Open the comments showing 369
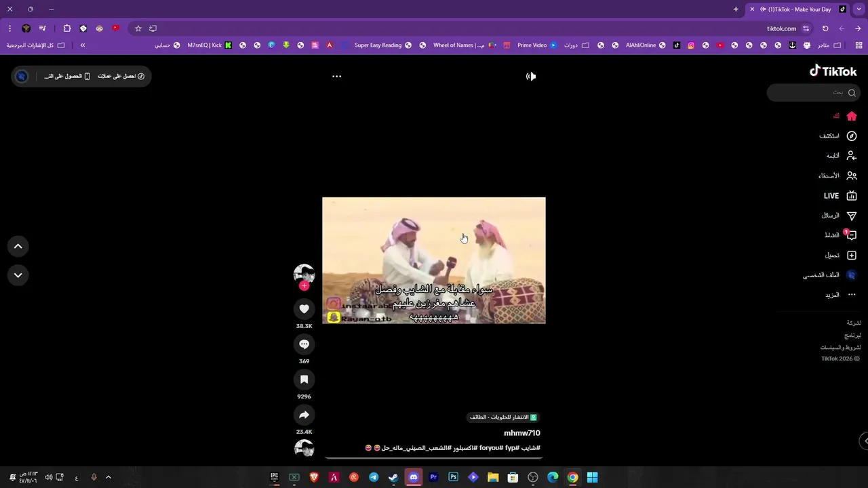The height and width of the screenshot is (488, 868). 304,344
